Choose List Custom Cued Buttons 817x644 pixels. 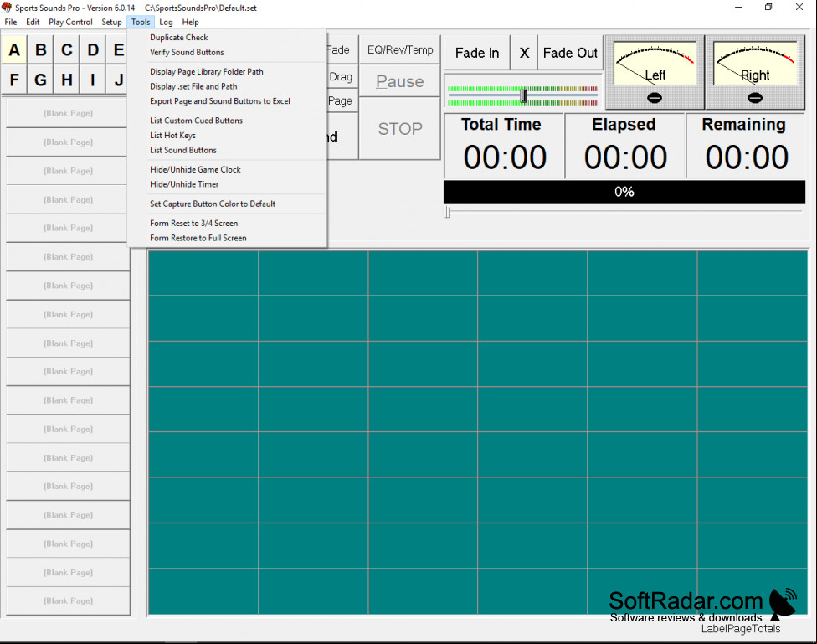coord(227,121)
